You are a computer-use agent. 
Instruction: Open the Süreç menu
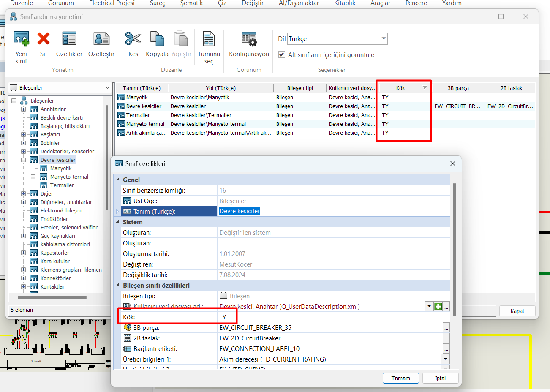pyautogui.click(x=157, y=3)
